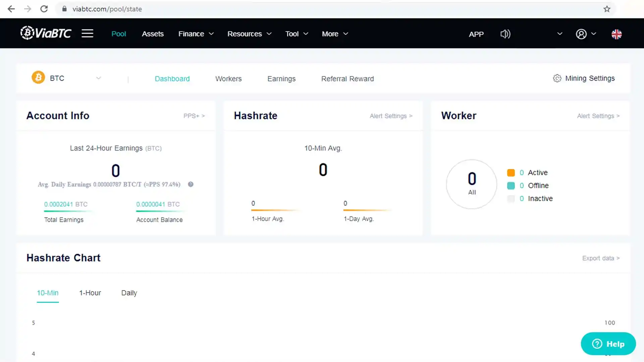Toggle the Active worker status indicator

511,172
